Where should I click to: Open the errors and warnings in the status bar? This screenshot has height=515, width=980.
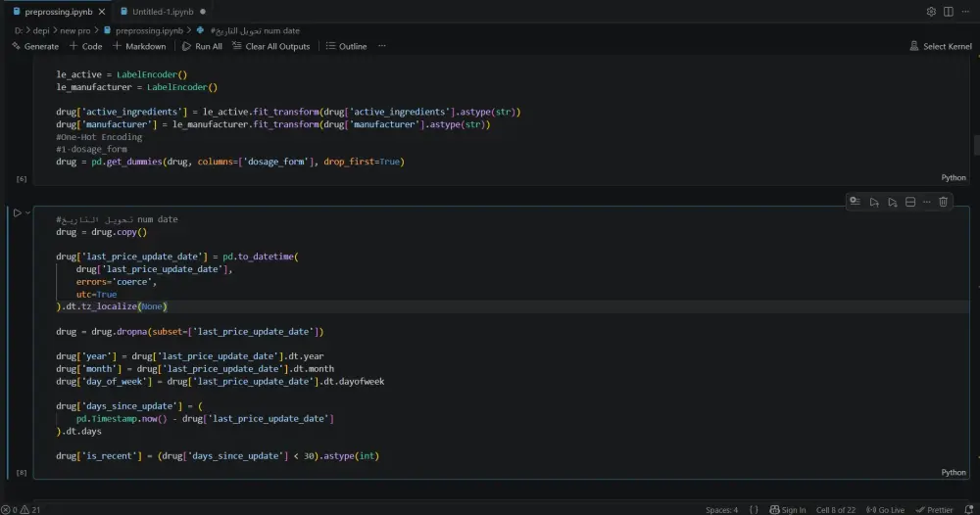[x=21, y=510]
